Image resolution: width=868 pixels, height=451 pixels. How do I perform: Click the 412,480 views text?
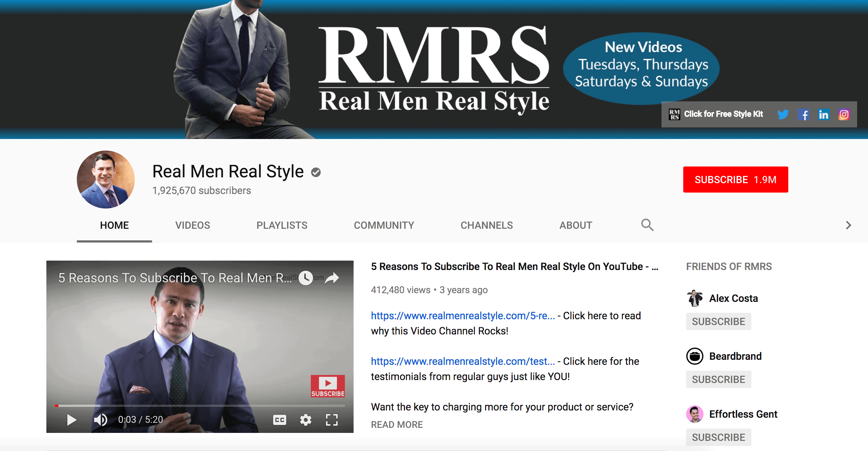coord(400,290)
